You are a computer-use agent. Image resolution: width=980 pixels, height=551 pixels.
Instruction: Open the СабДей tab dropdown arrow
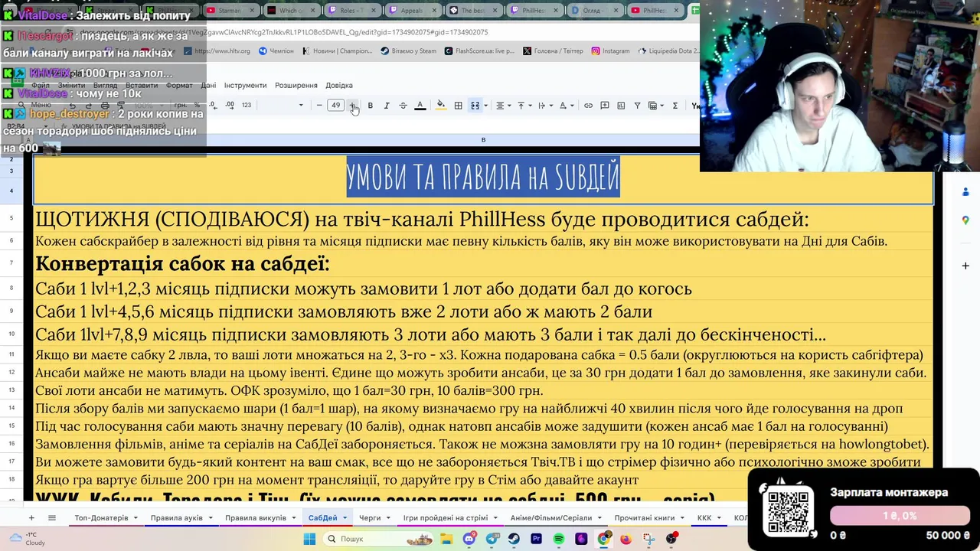point(345,518)
